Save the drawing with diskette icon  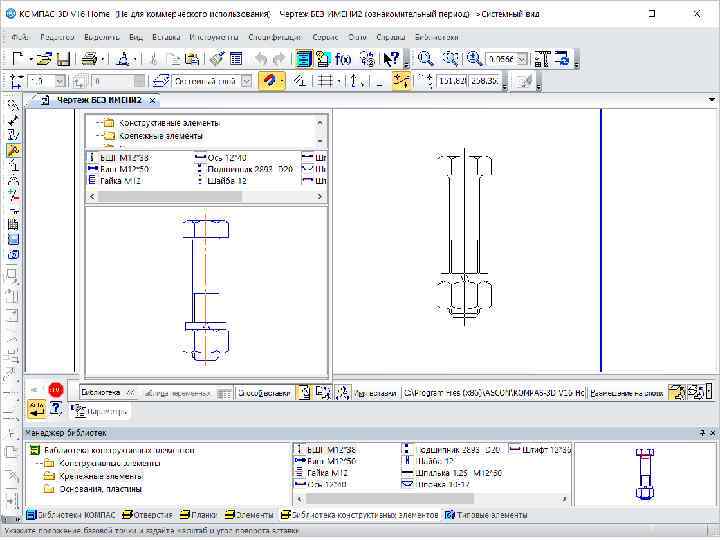point(63,59)
